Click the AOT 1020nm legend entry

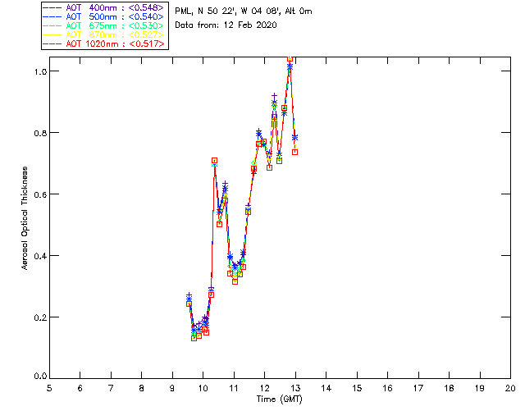[103, 43]
